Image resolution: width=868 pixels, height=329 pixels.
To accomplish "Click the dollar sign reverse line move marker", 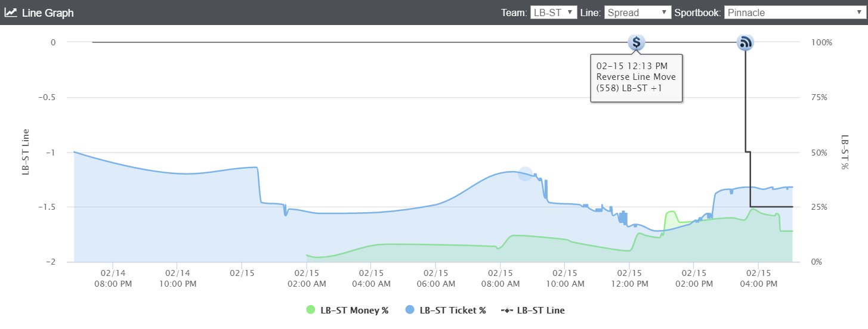I will pos(637,42).
